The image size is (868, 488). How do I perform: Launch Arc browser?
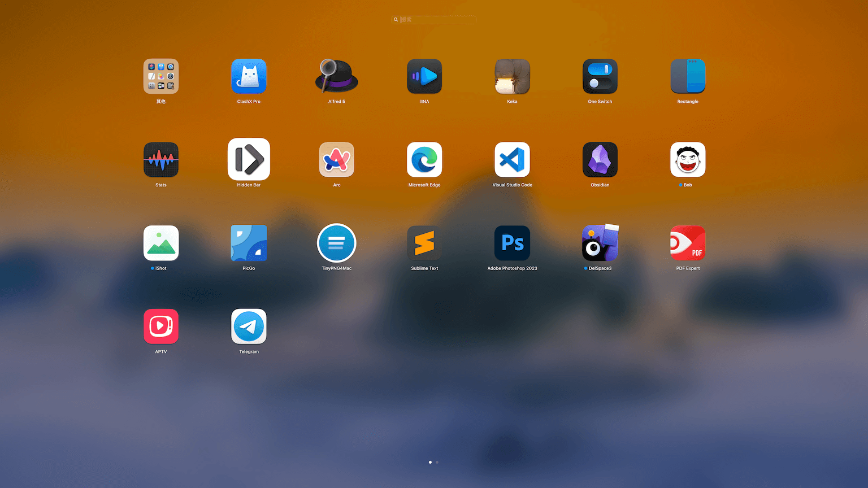tap(337, 160)
